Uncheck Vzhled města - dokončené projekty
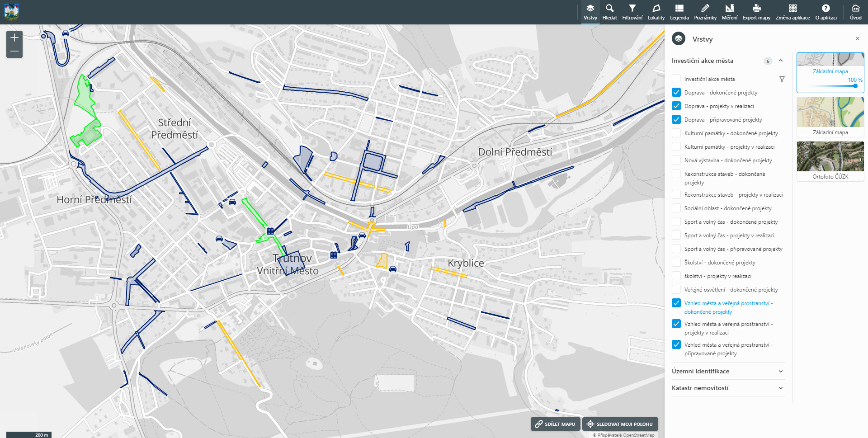This screenshot has width=868, height=438. 676,303
